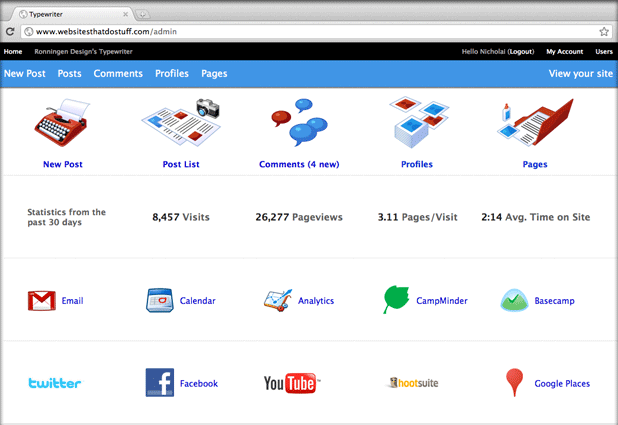Click the Statistics from the past 30 days label
This screenshot has width=618, height=425.
tap(67, 217)
